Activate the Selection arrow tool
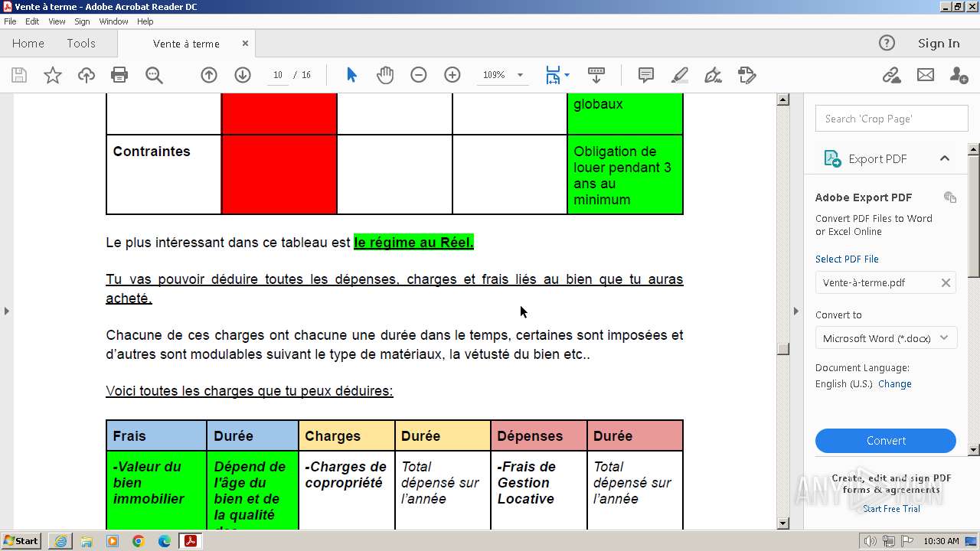 [351, 75]
